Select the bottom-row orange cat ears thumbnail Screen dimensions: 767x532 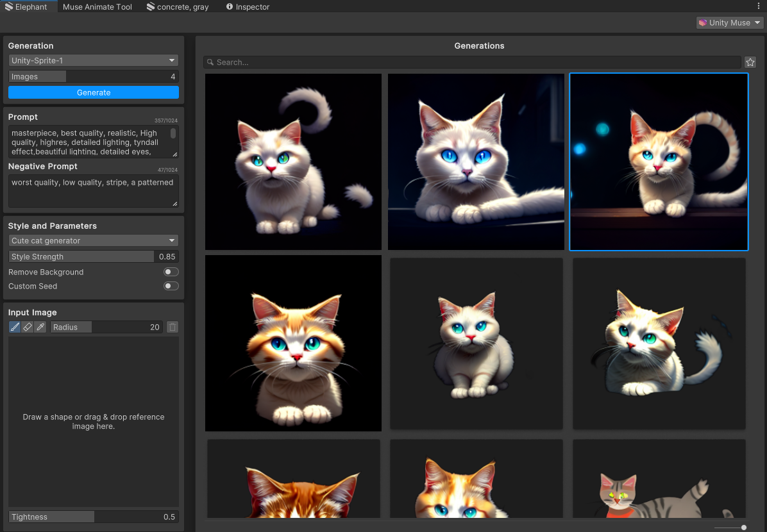294,478
